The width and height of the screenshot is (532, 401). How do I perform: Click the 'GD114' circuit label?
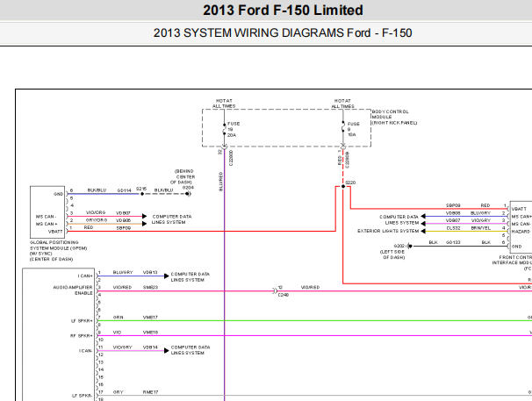click(124, 190)
